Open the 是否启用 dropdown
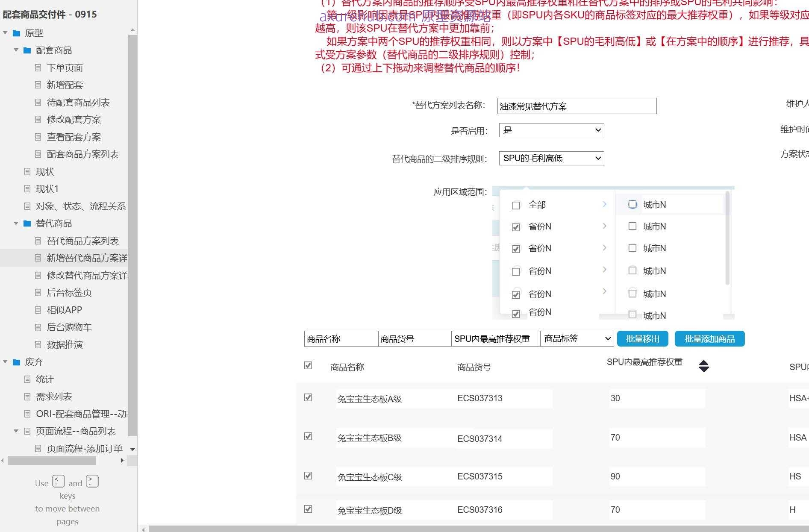Screen dimensions: 809x532 click(x=551, y=130)
